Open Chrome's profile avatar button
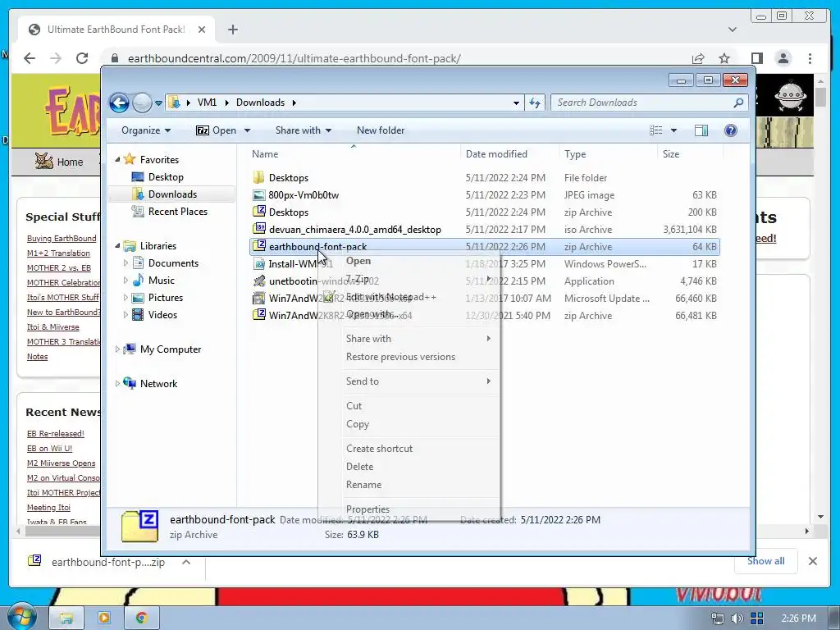The height and width of the screenshot is (630, 840). pos(783,58)
